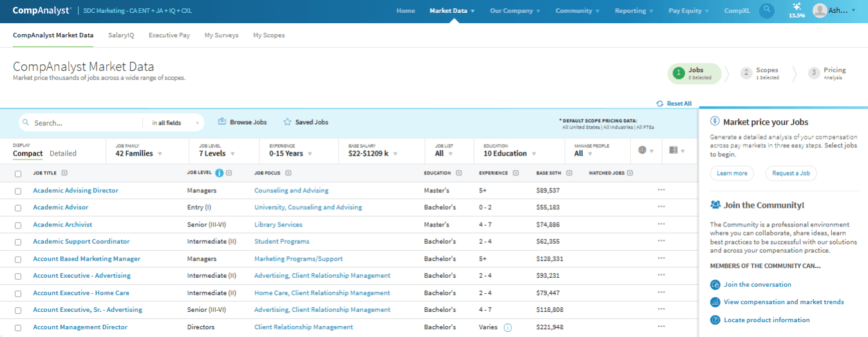Go to the Home navigation item
Screen dimensions: 868x337
(x=406, y=11)
